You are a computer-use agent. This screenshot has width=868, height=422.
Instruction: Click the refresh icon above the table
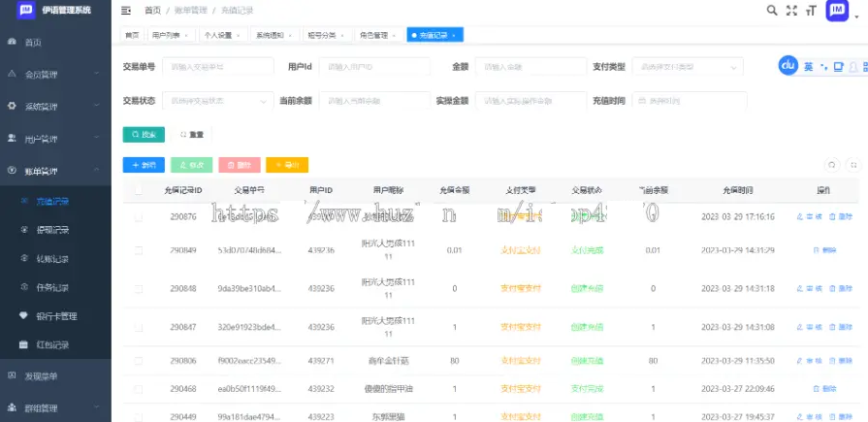point(831,165)
